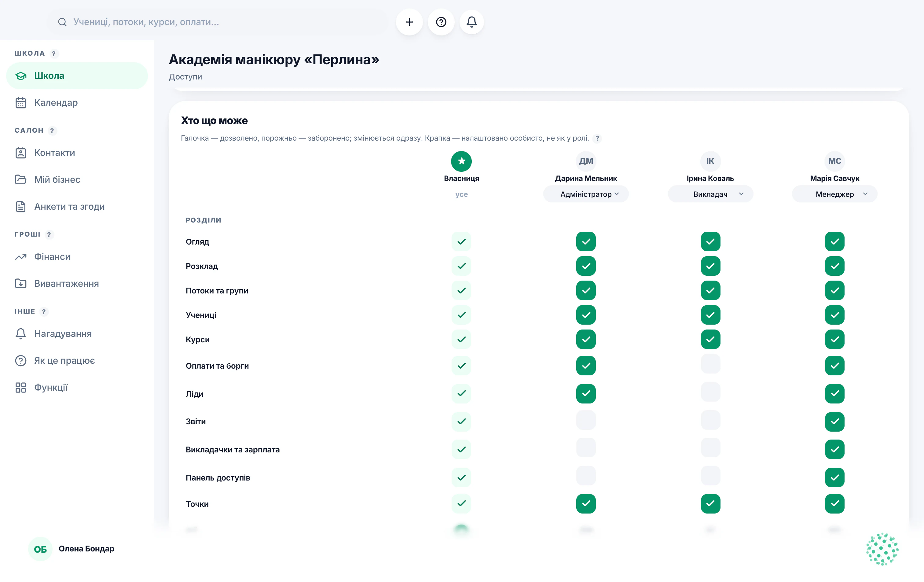The width and height of the screenshot is (924, 582).
Task: Open Контакти in the sidebar
Action: [x=77, y=153]
